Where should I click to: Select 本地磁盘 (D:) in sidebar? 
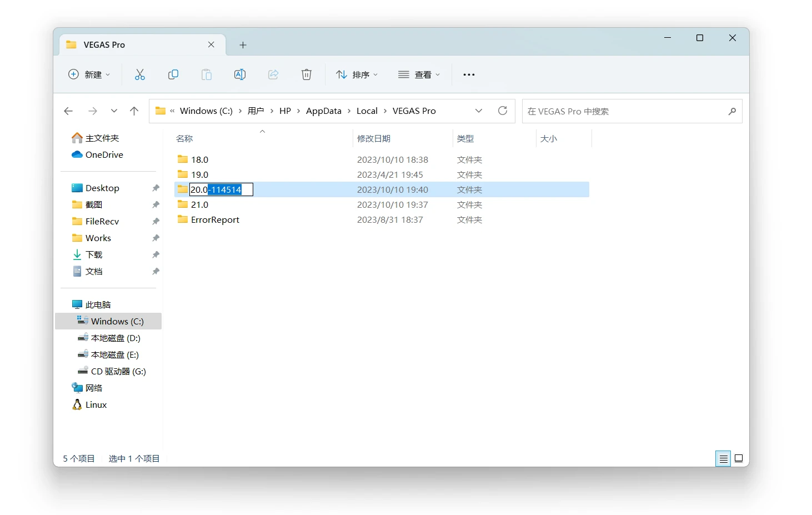(x=109, y=338)
